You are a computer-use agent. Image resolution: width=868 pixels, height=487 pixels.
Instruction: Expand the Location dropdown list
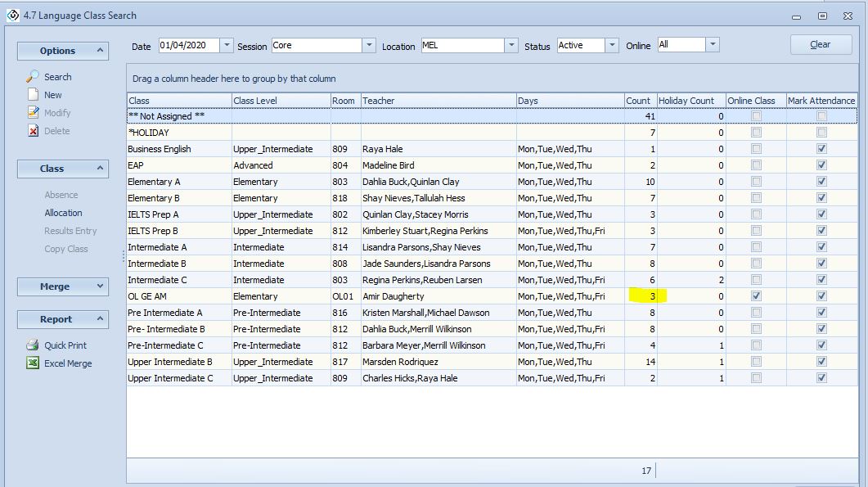click(x=511, y=46)
